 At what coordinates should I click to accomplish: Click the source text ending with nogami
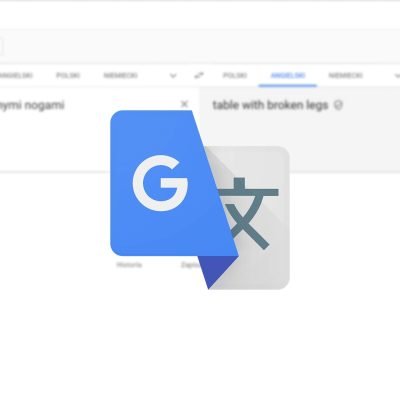tap(32, 105)
